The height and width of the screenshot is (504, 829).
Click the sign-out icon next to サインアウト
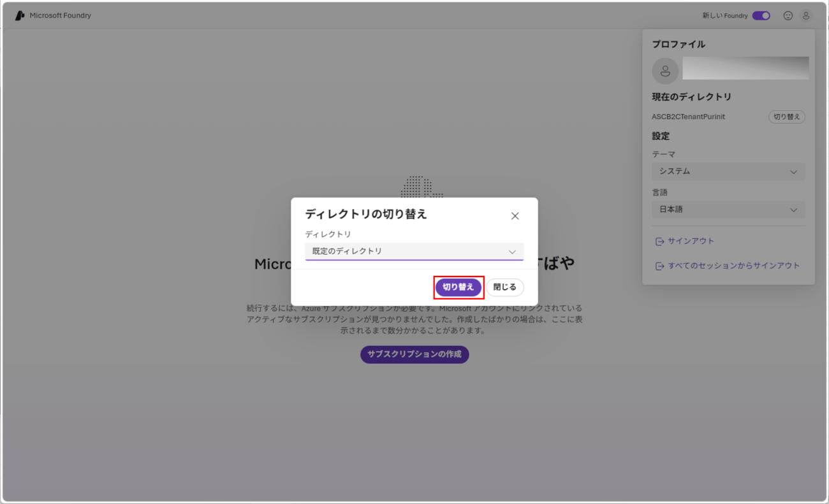point(659,241)
